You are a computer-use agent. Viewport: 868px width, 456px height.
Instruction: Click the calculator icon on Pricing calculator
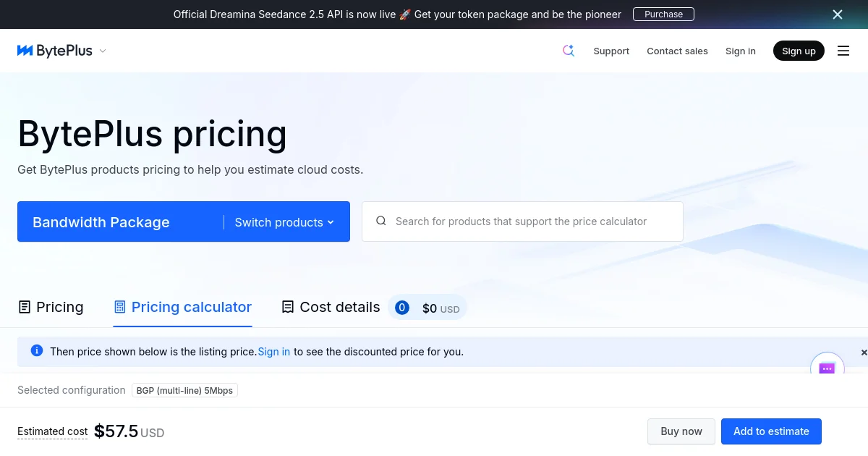tap(120, 307)
